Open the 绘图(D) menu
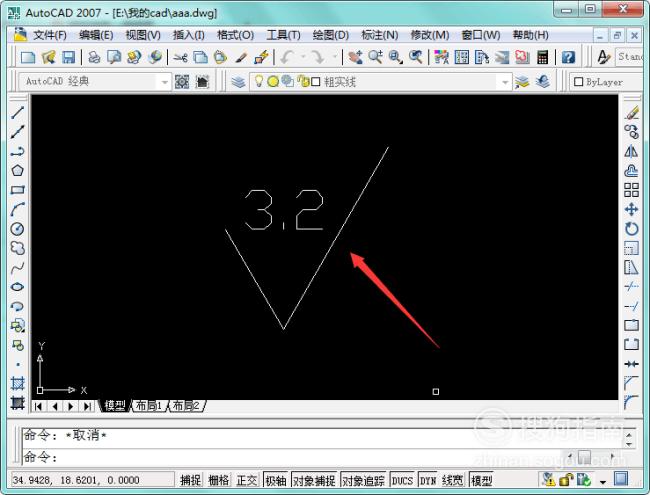The width and height of the screenshot is (650, 495). 330,35
